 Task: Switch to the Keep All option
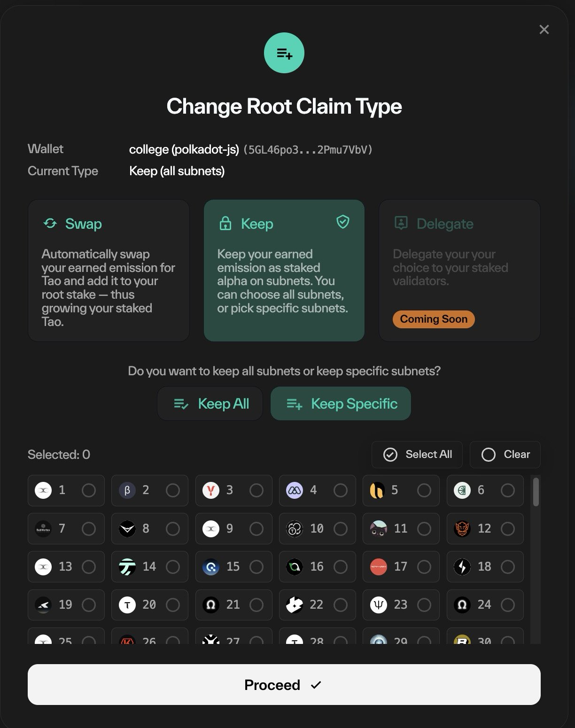210,403
